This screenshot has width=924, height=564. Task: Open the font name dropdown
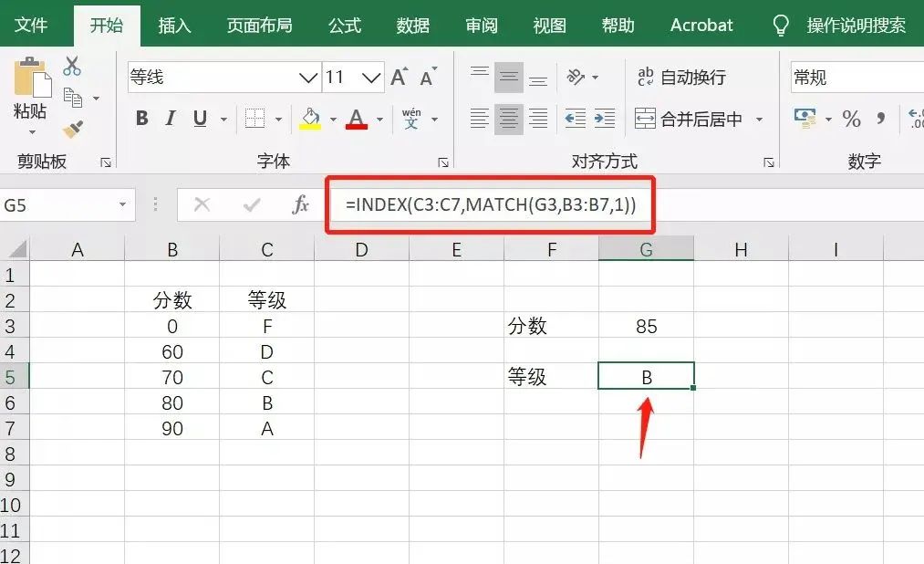[x=306, y=77]
